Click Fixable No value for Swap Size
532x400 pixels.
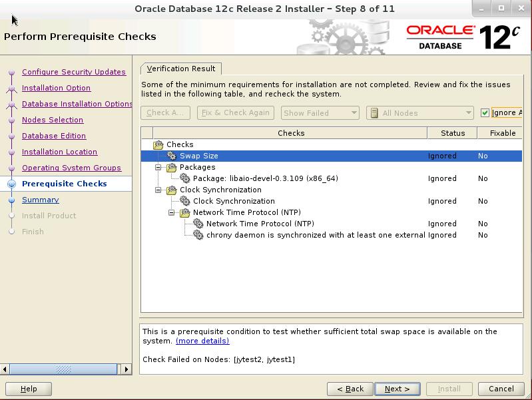tap(483, 156)
